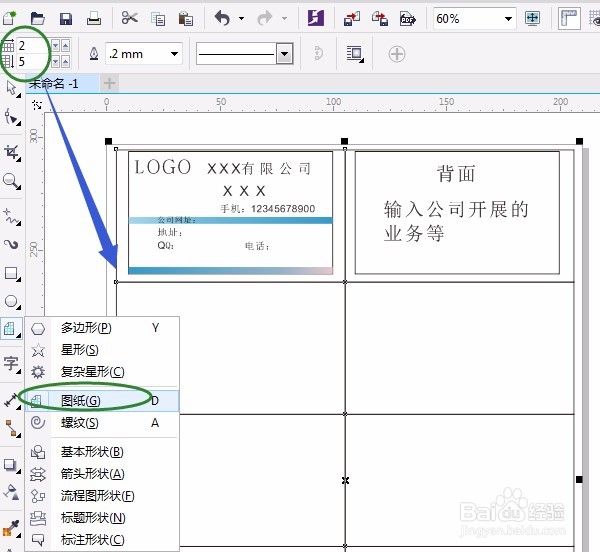Image resolution: width=600 pixels, height=552 pixels.
Task: Cut selection with the scissors icon
Action: (x=130, y=18)
